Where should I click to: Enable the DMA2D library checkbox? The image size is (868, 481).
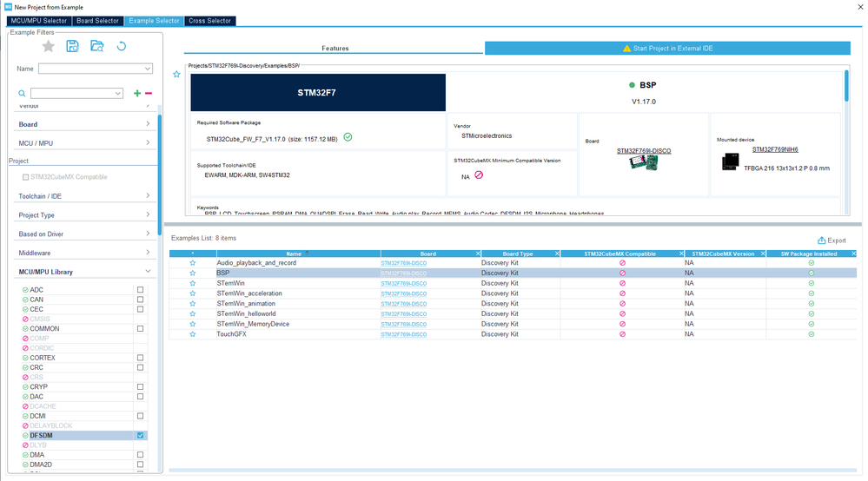[140, 465]
